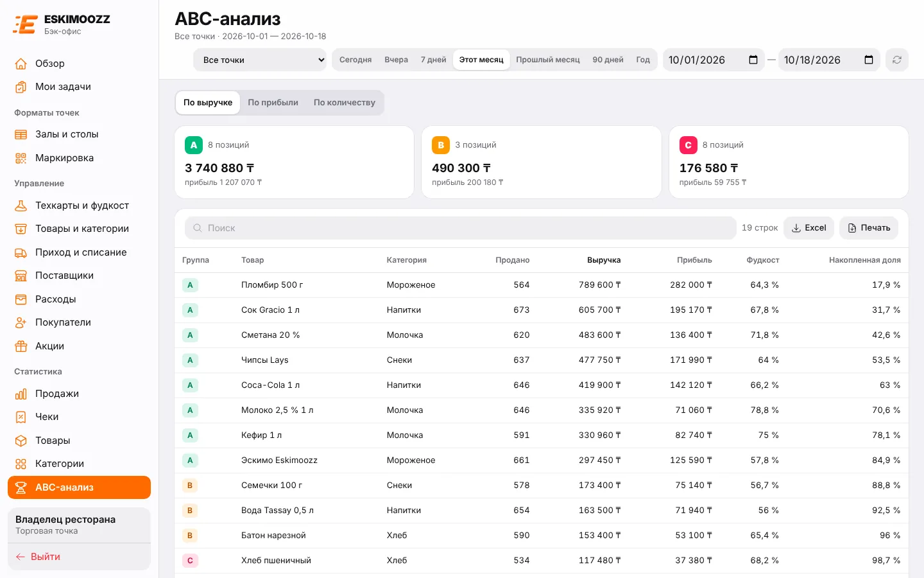This screenshot has height=578, width=924.
Task: Sort by the Выручка column header
Action: click(604, 260)
